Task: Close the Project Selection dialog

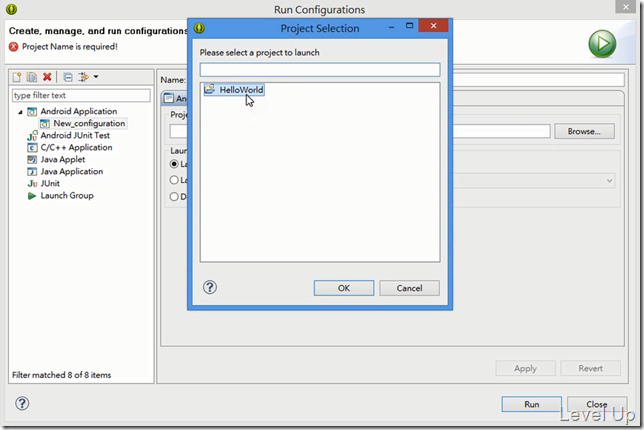Action: [x=433, y=25]
